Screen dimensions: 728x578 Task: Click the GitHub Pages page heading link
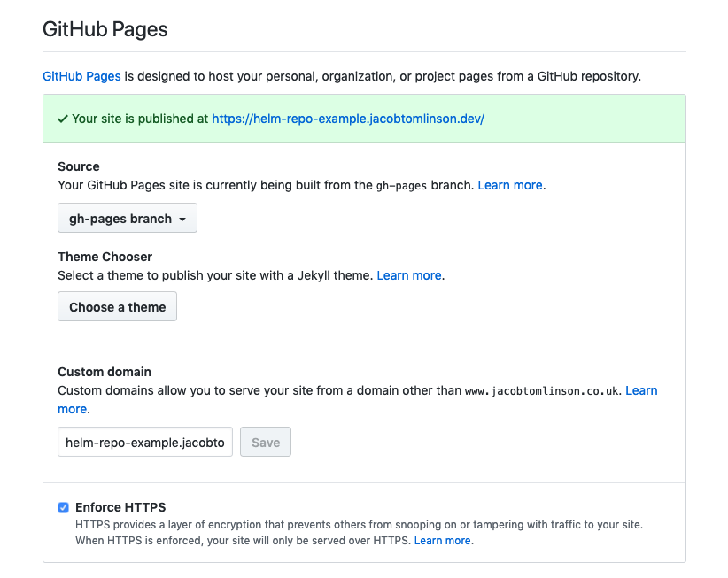(x=105, y=29)
